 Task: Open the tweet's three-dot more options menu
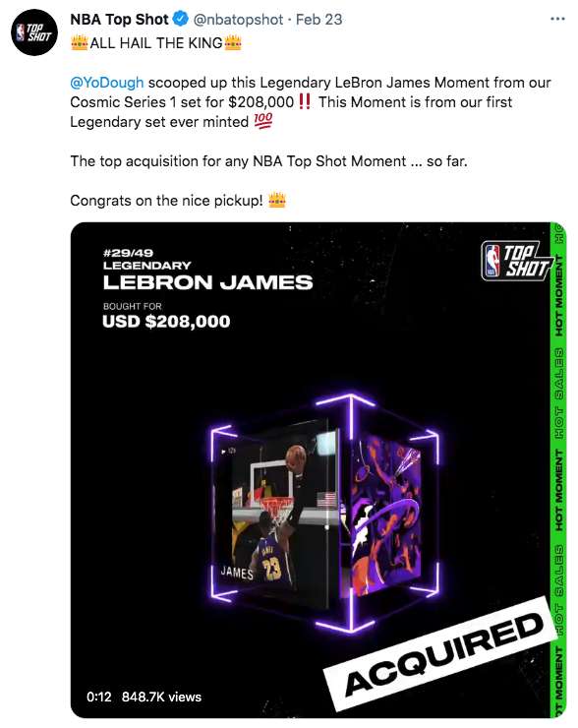557,19
